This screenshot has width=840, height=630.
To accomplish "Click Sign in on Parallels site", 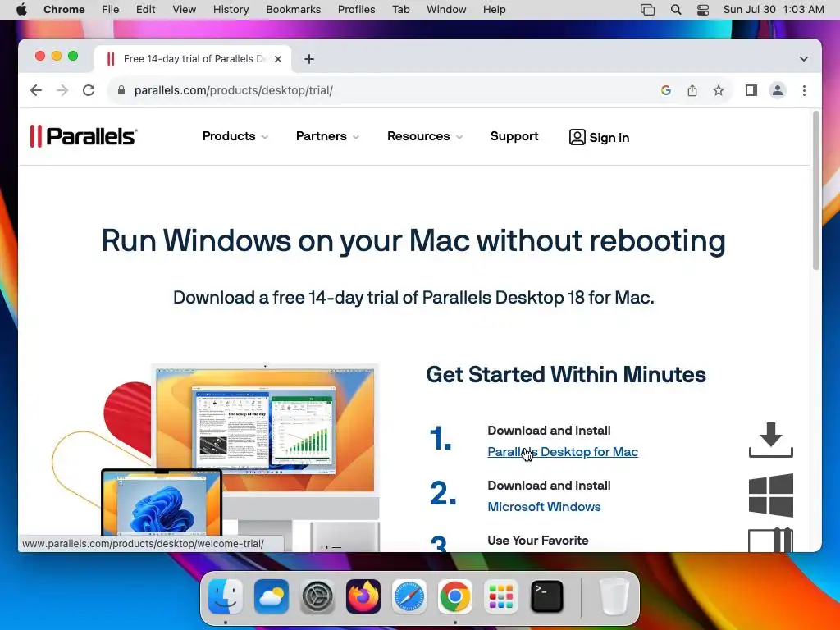I will pos(599,137).
